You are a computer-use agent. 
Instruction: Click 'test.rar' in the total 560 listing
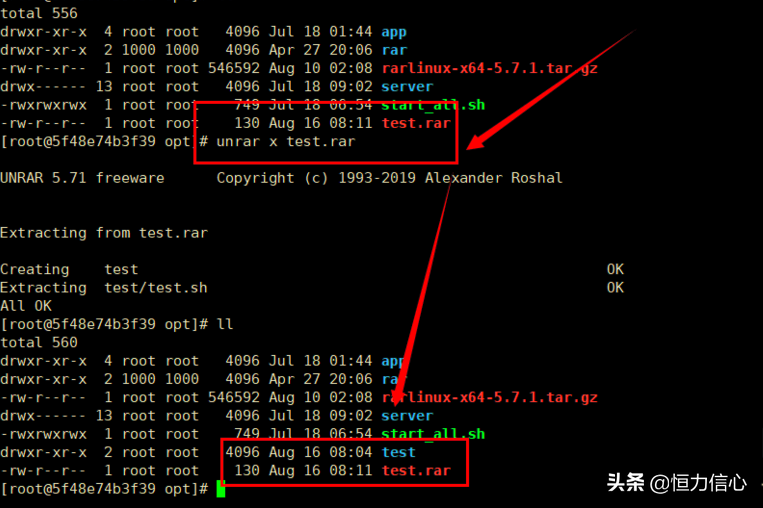click(416, 471)
